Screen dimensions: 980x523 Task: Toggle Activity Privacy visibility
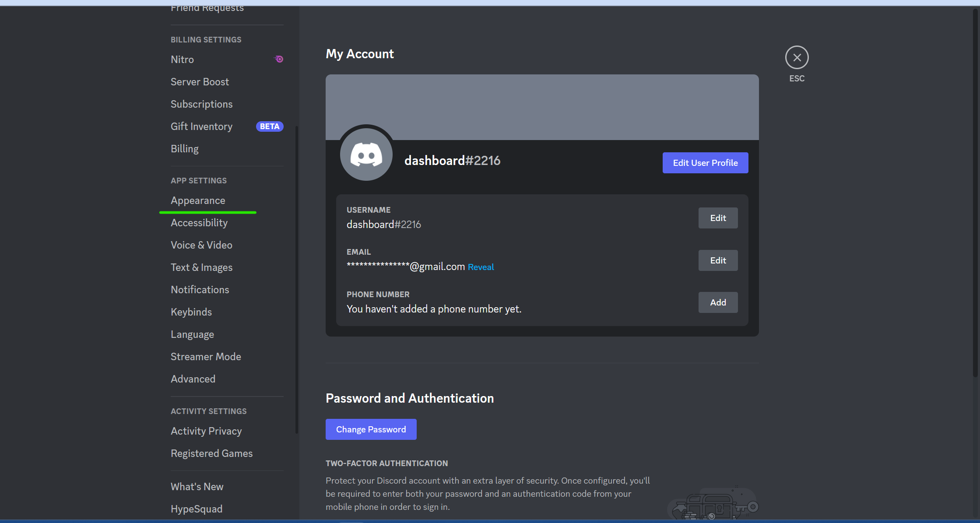(x=205, y=430)
